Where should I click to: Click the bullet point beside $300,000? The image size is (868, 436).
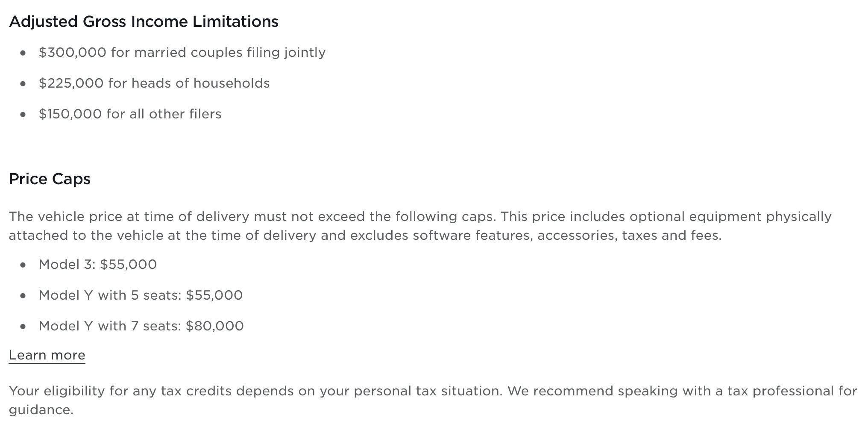coord(23,53)
